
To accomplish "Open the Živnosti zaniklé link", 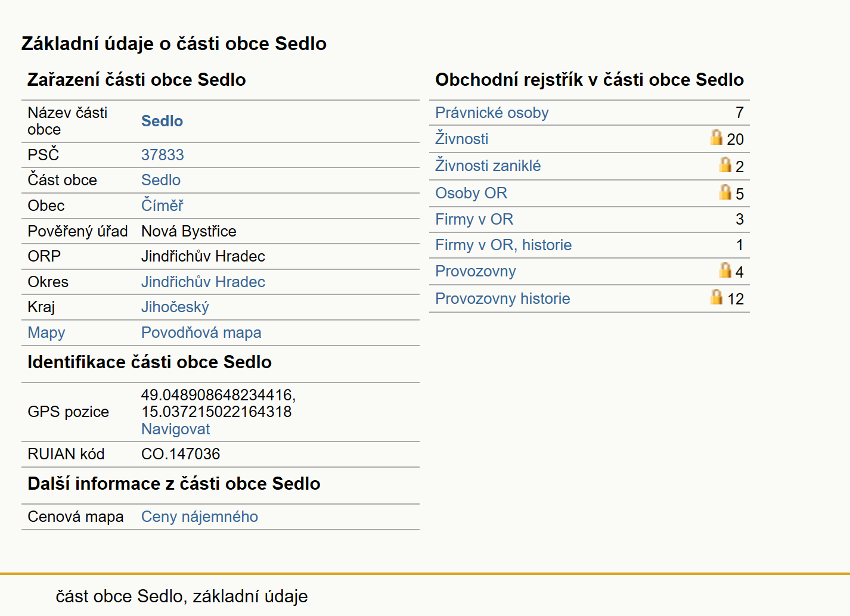I will click(488, 166).
